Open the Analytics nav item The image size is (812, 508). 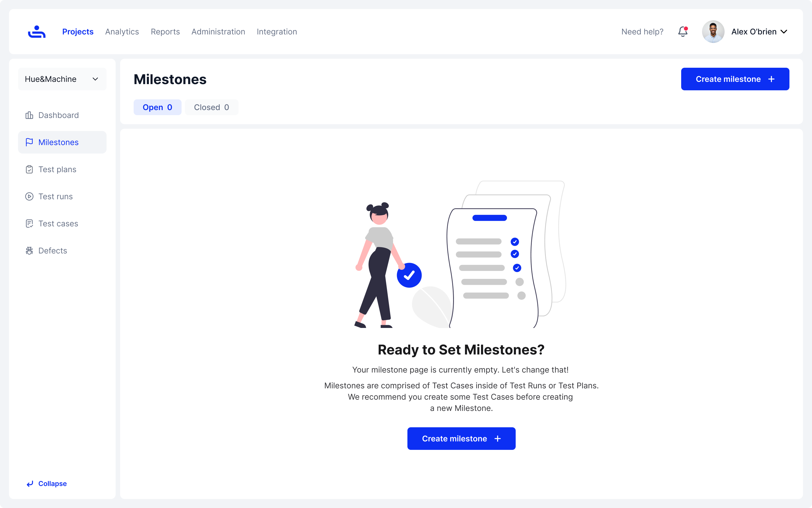pos(122,32)
